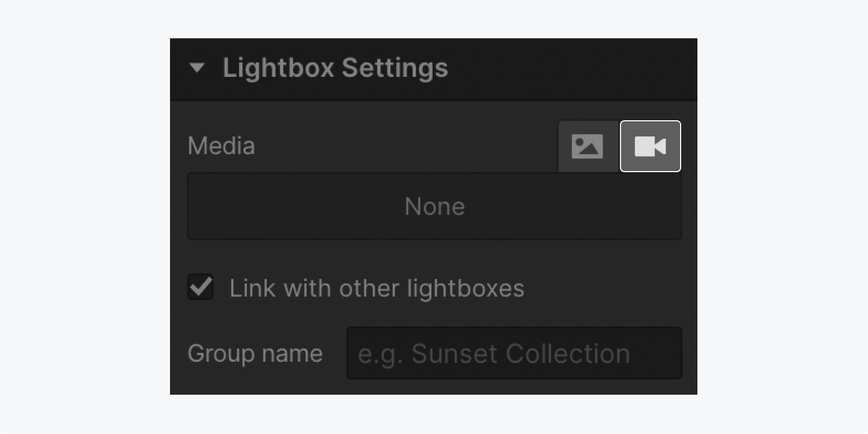Image resolution: width=868 pixels, height=434 pixels.
Task: Click the Sunset Collection placeholder field
Action: point(514,353)
